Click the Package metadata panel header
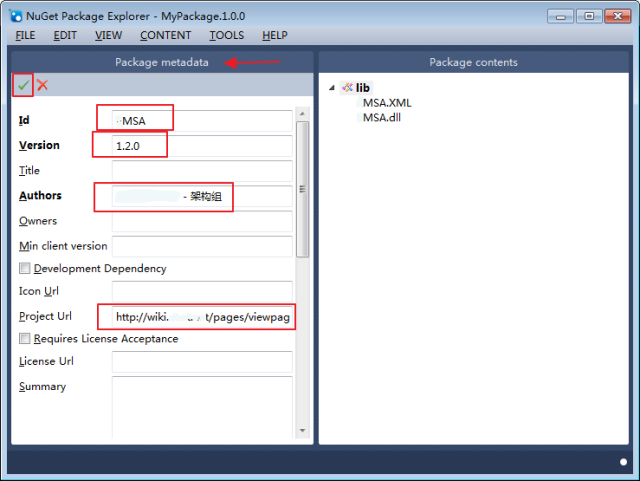Image resolution: width=640 pixels, height=481 pixels. click(162, 62)
